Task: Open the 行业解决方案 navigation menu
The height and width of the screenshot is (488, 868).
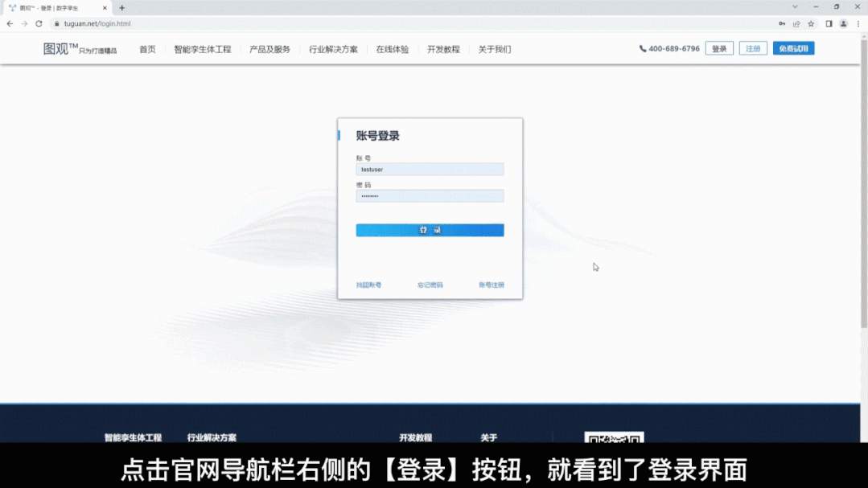Action: pyautogui.click(x=334, y=49)
